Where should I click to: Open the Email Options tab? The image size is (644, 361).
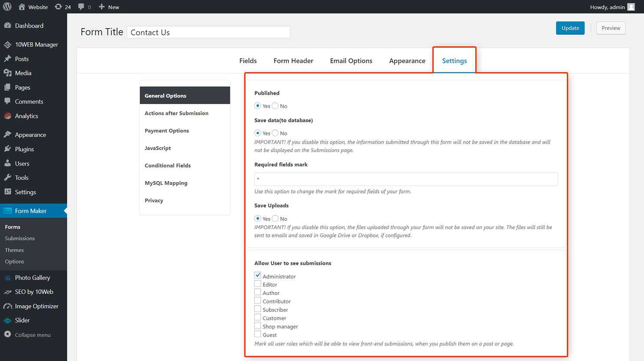tap(351, 61)
